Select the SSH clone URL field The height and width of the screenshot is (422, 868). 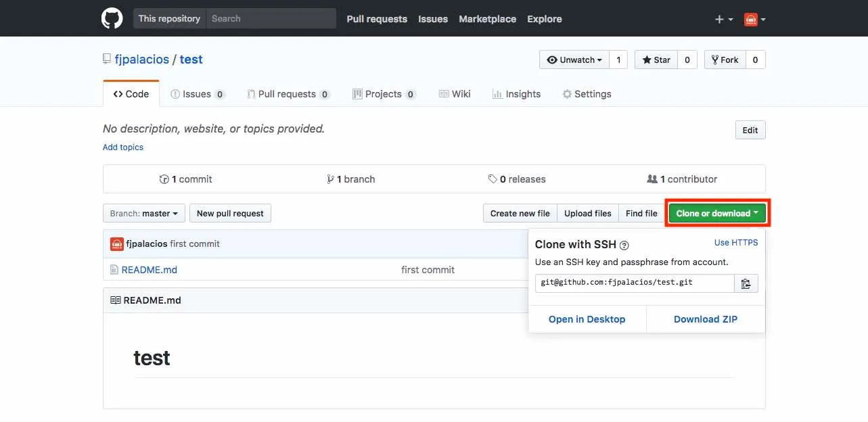pos(635,283)
